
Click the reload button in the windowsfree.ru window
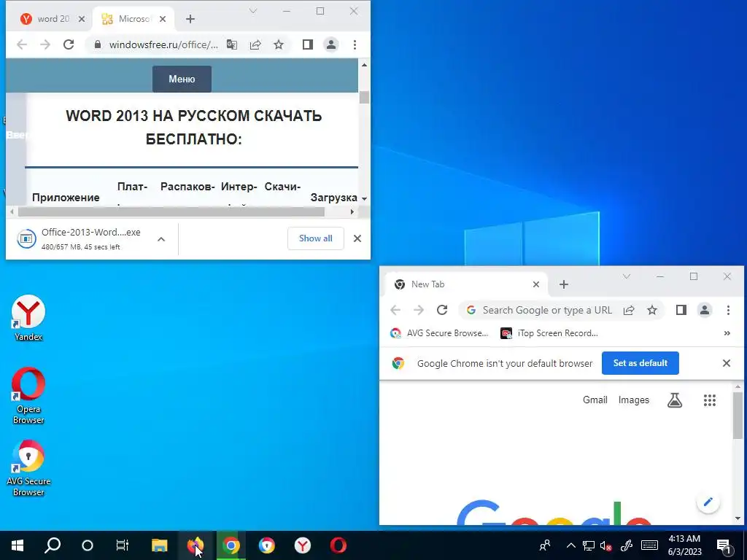pyautogui.click(x=69, y=44)
